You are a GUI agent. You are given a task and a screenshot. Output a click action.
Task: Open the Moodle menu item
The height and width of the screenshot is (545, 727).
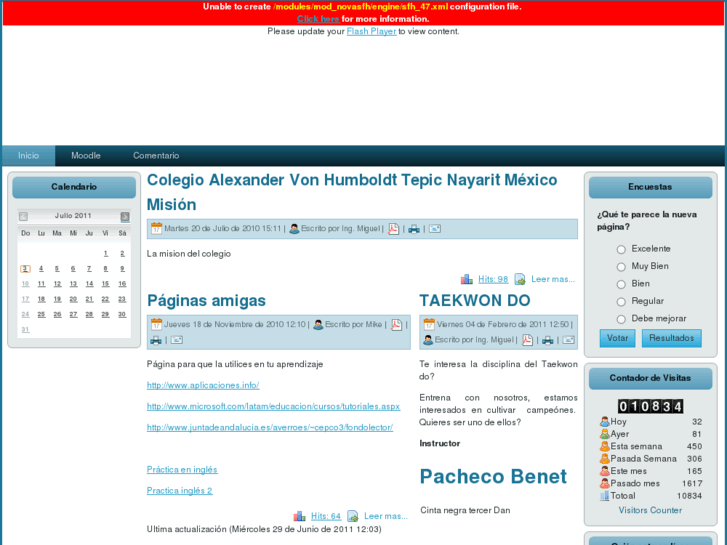click(x=86, y=155)
